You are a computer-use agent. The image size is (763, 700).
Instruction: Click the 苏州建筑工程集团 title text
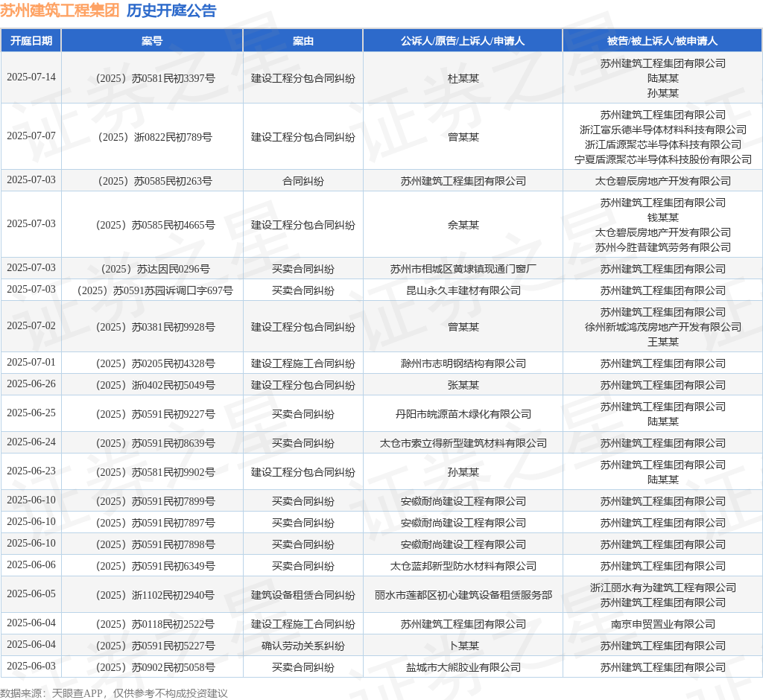pyautogui.click(x=60, y=10)
